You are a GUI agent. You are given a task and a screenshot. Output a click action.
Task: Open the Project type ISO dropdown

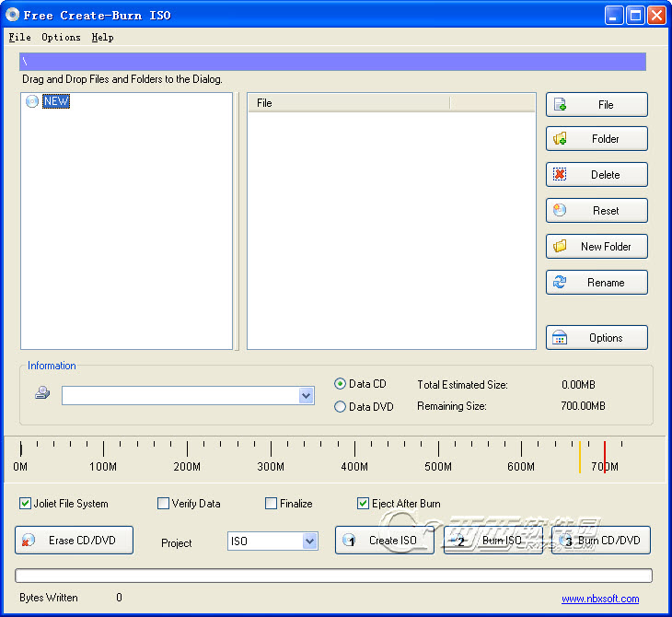click(x=309, y=541)
